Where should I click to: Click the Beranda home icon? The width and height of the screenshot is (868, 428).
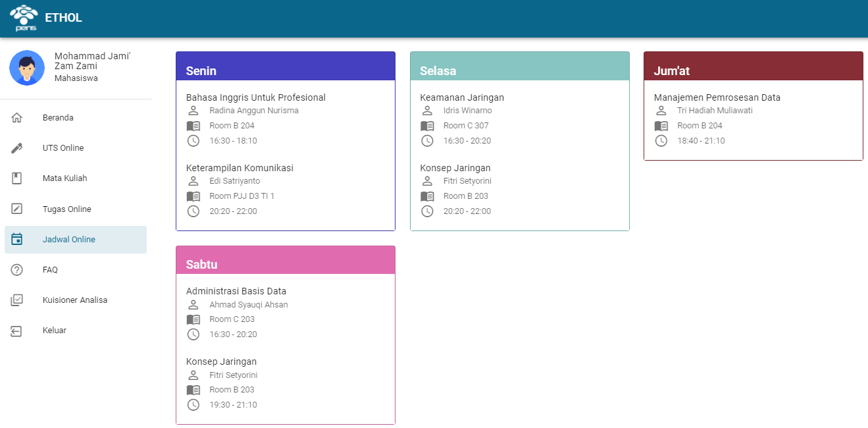click(x=17, y=118)
